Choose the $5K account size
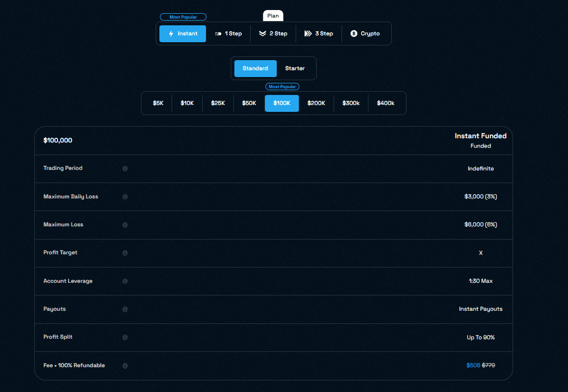This screenshot has width=568, height=392. click(x=158, y=103)
